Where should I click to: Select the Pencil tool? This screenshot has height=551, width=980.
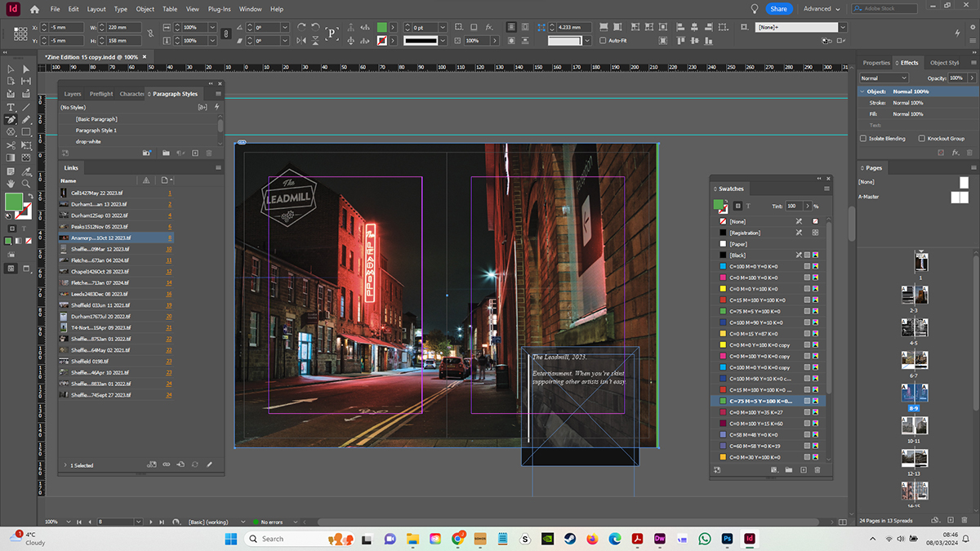pyautogui.click(x=25, y=119)
